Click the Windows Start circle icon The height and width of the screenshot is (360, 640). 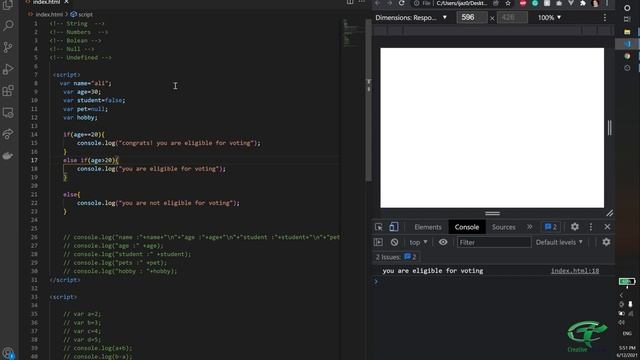tap(627, 8)
